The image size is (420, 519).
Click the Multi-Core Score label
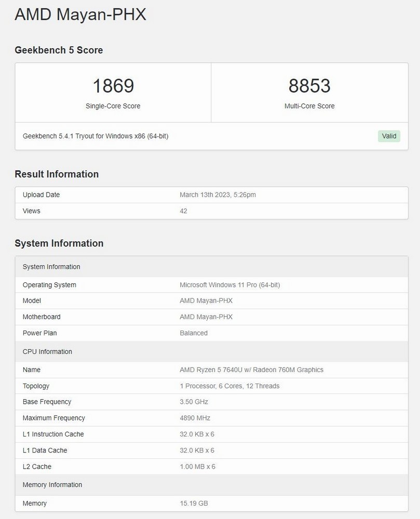(309, 106)
